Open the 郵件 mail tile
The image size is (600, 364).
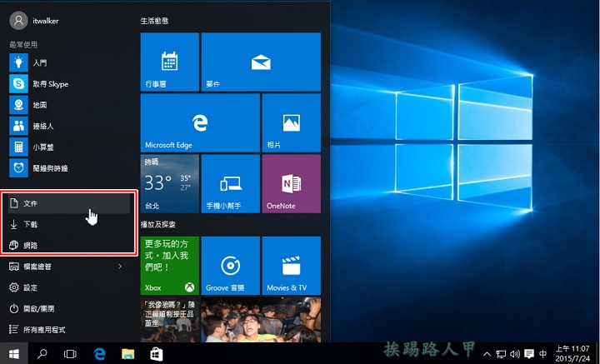tap(261, 62)
